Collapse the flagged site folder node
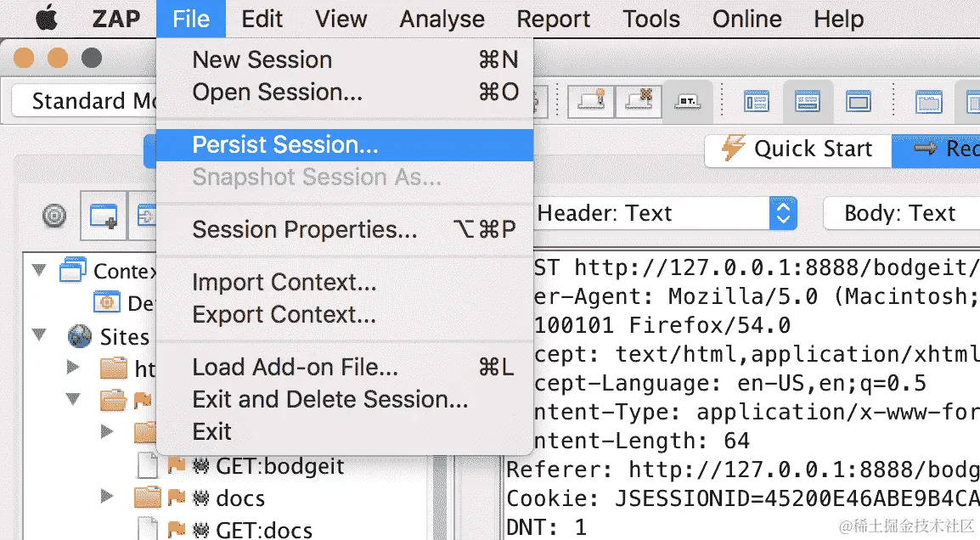This screenshot has height=540, width=980. pyautogui.click(x=73, y=399)
